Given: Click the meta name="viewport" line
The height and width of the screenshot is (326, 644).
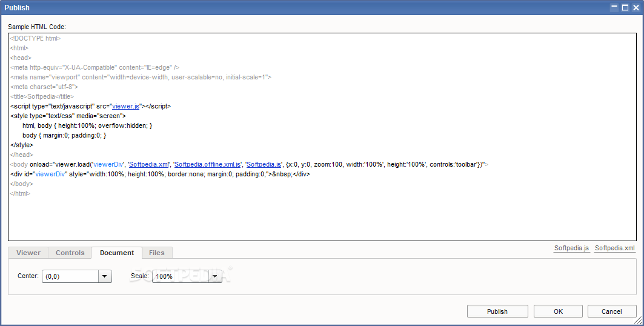Looking at the screenshot, I should coord(141,77).
